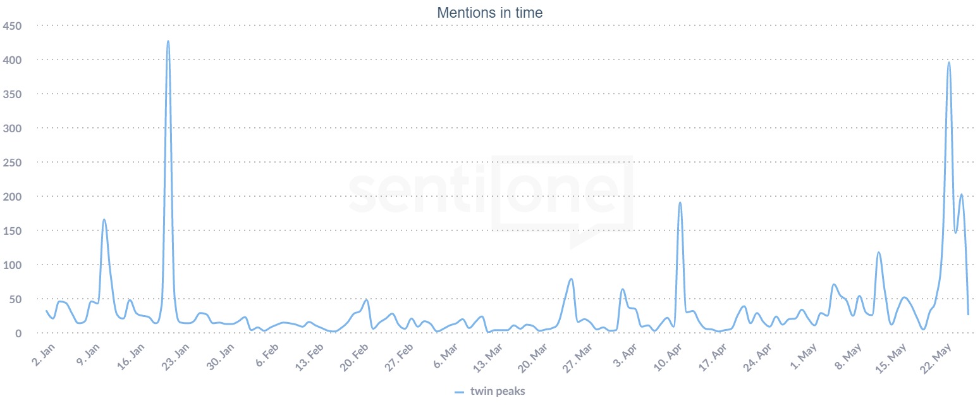Click the peak between 8 and 15 May
The image size is (980, 405).
(x=878, y=253)
